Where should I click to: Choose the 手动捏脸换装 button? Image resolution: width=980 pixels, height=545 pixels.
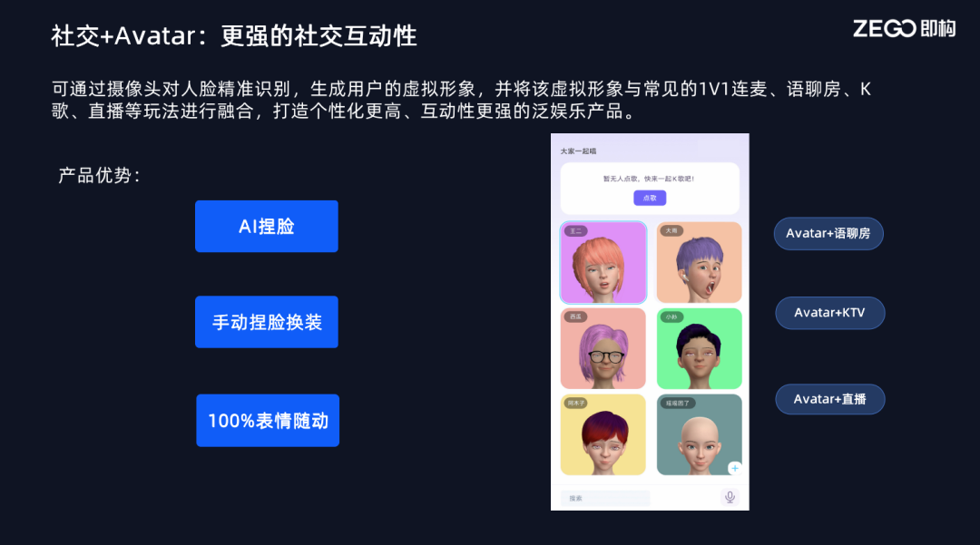(x=266, y=322)
